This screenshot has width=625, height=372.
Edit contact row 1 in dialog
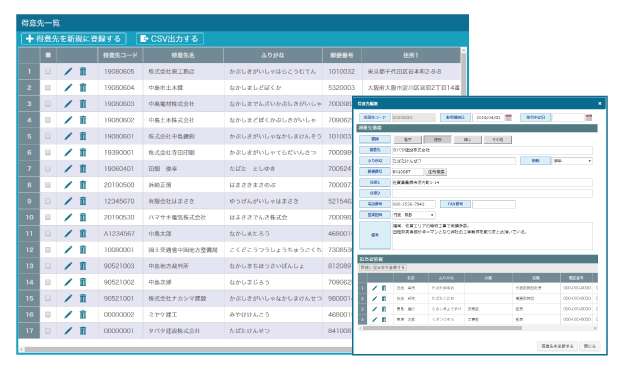point(375,288)
